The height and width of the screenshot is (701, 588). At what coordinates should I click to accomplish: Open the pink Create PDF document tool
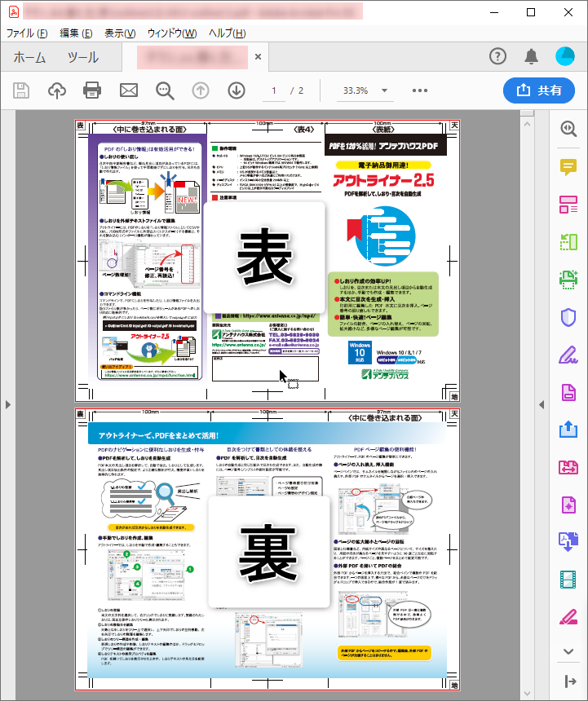click(568, 393)
